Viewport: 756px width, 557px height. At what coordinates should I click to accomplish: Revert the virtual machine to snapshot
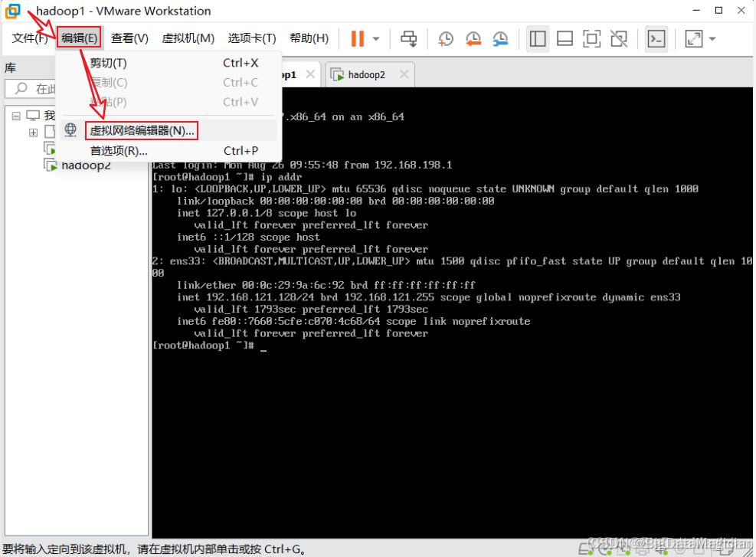[473, 38]
